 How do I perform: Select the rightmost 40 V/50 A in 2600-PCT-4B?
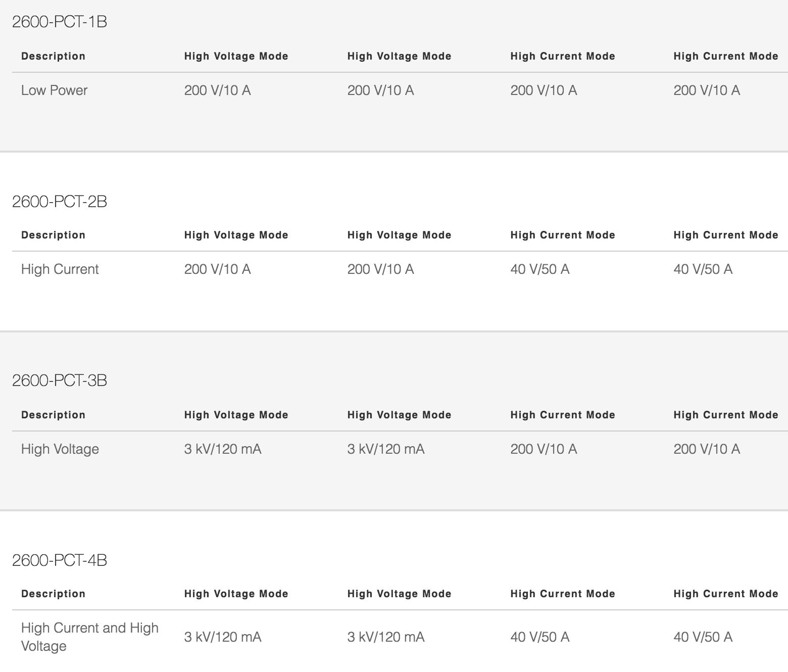click(703, 637)
